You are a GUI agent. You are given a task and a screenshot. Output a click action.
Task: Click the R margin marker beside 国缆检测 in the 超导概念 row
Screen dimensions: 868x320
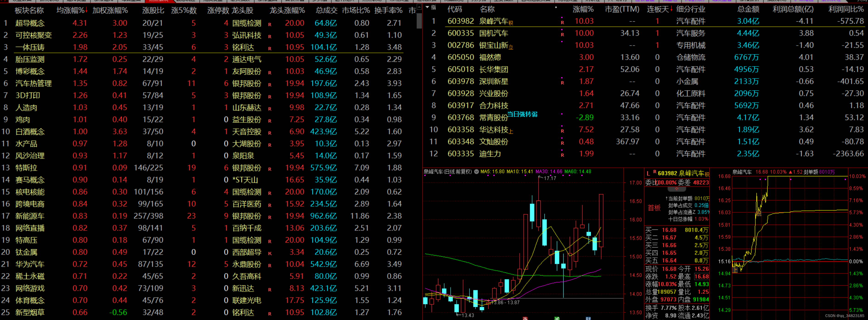pyautogui.click(x=270, y=25)
